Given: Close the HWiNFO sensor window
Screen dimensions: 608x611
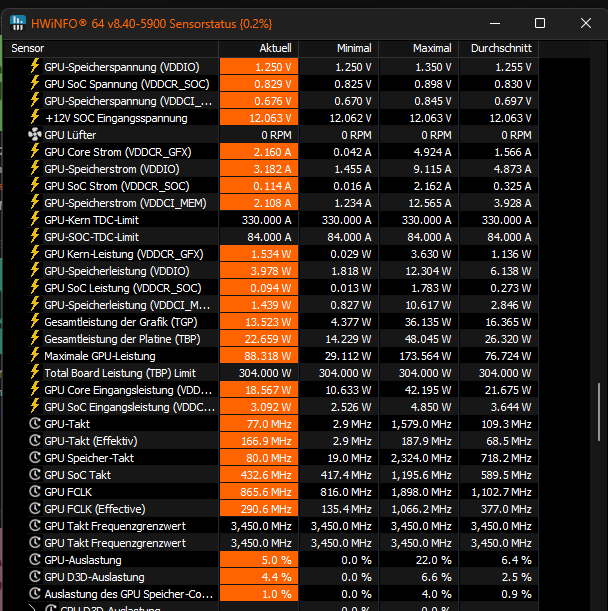Looking at the screenshot, I should coord(586,23).
